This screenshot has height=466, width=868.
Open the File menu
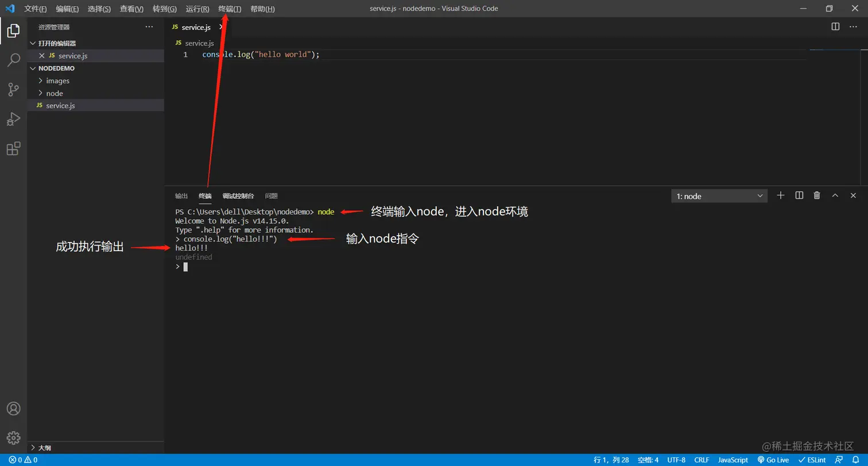(35, 9)
